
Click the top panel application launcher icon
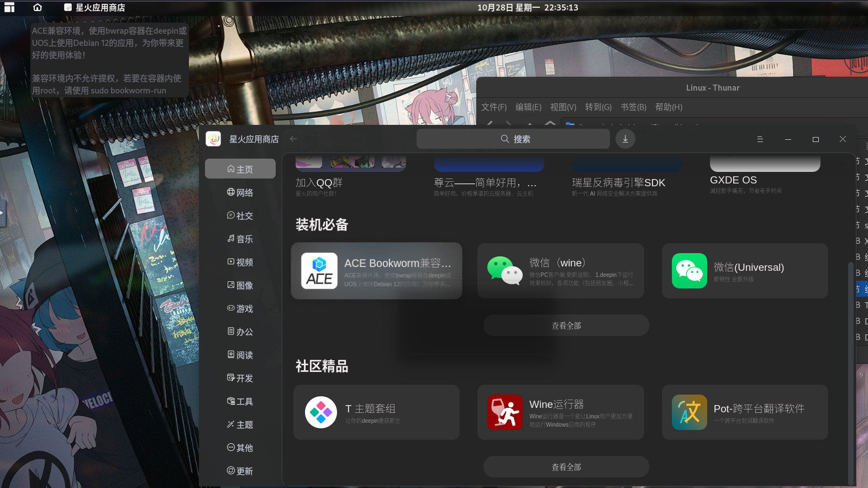tap(9, 7)
